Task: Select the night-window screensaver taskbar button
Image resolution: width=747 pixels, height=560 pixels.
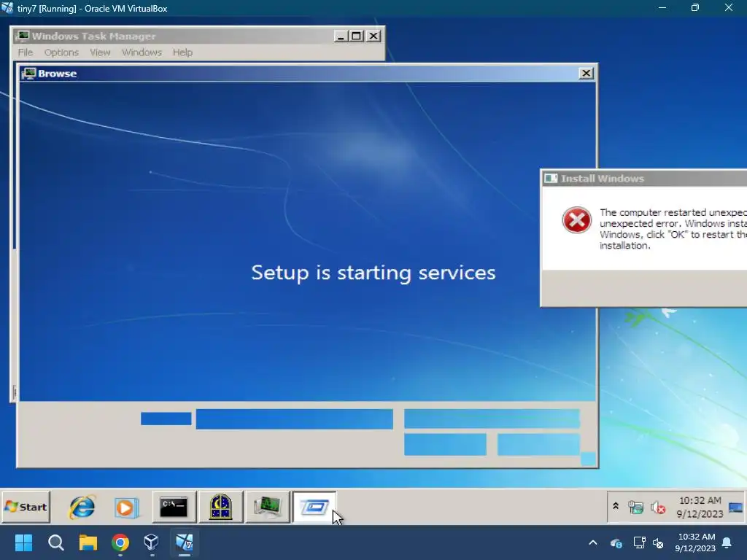Action: pyautogui.click(x=220, y=507)
